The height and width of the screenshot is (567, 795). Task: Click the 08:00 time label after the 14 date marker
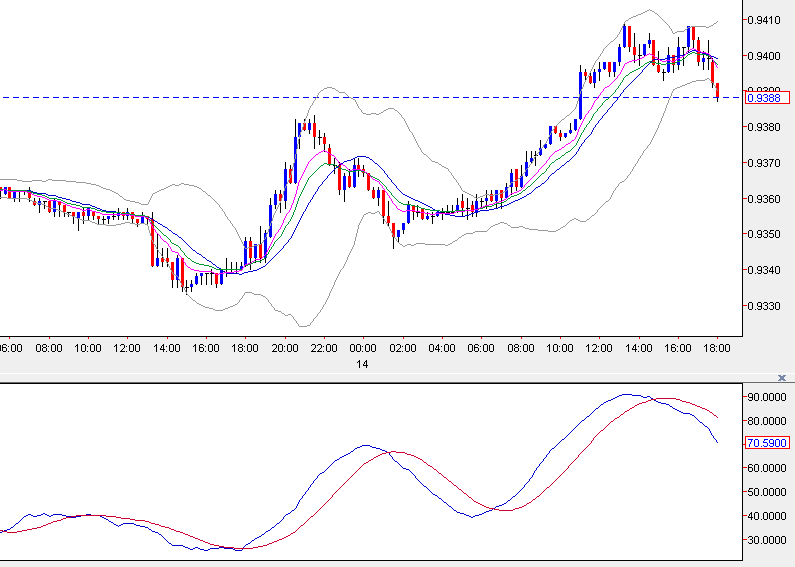coord(521,348)
